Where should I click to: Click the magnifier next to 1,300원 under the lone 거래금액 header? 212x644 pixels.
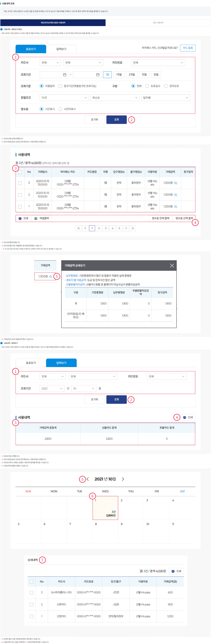pyautogui.click(x=51, y=277)
